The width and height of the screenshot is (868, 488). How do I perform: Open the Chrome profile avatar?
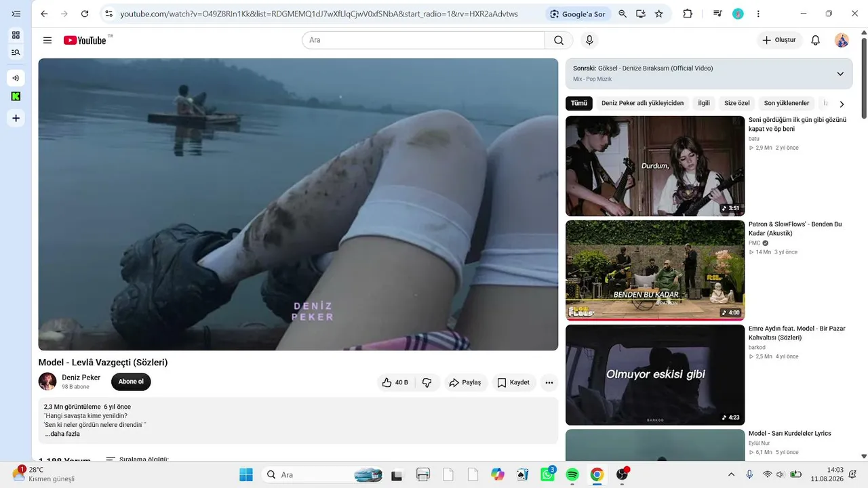click(738, 14)
